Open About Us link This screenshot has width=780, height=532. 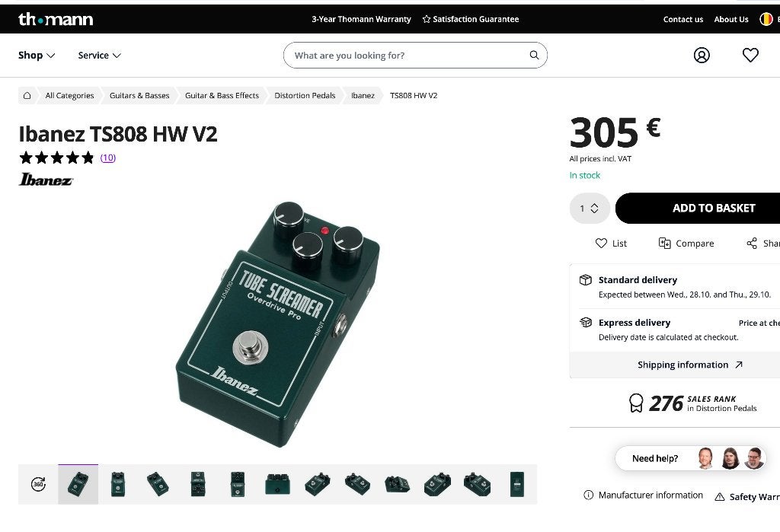pyautogui.click(x=731, y=19)
